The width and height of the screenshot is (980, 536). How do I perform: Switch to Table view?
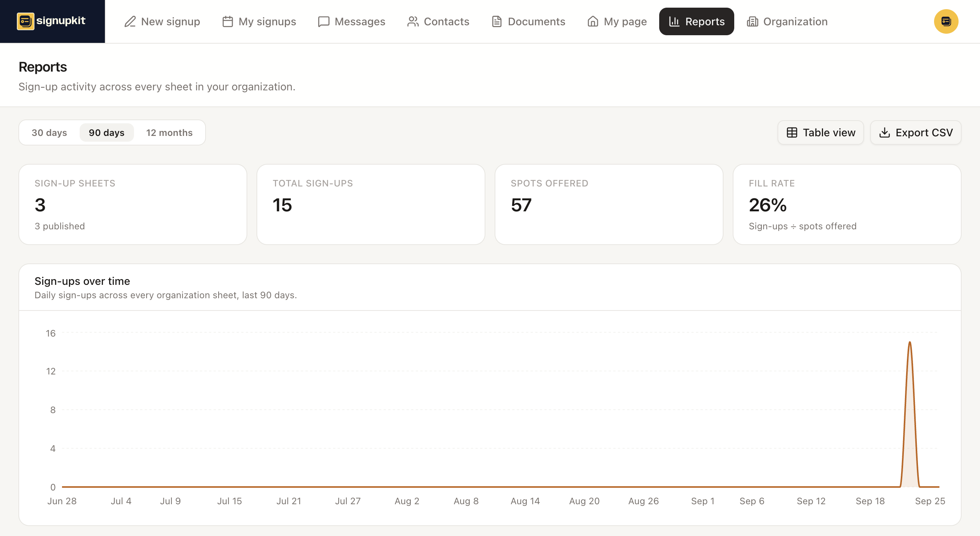pyautogui.click(x=820, y=132)
